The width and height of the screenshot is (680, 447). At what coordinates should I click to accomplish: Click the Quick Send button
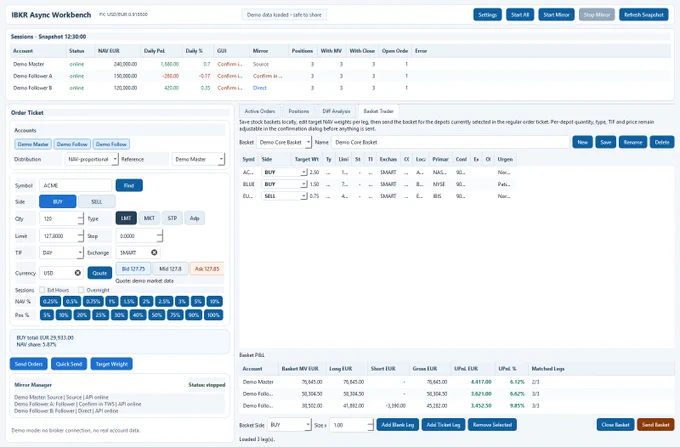pos(69,364)
